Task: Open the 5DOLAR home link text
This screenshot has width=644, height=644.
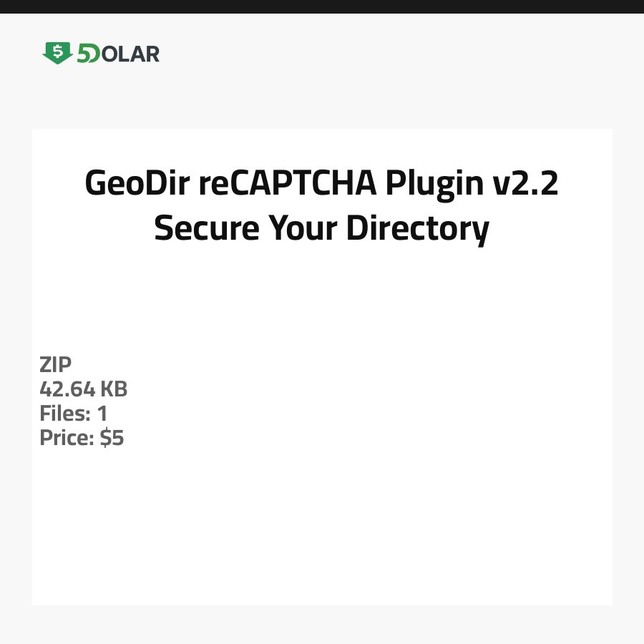Action: 118,54
